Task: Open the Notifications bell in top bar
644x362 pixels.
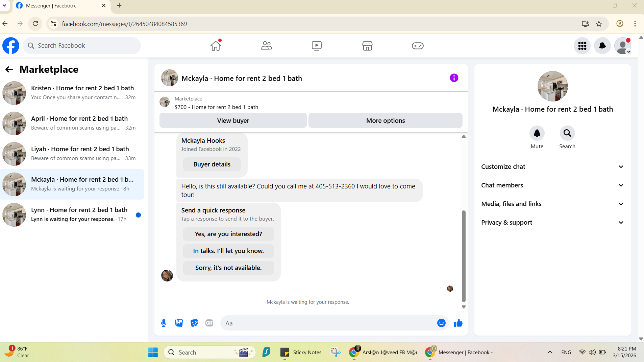Action: tap(602, 46)
